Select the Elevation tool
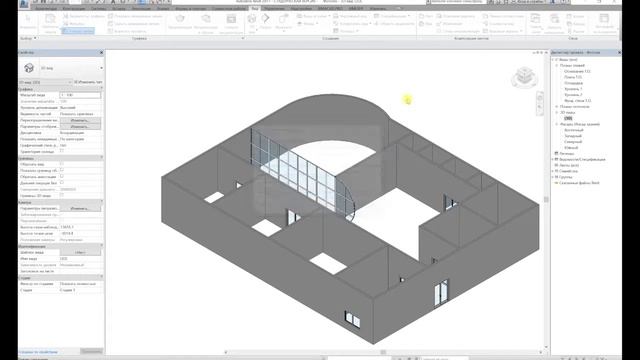Image resolution: width=640 pixels, height=360 pixels. click(x=308, y=24)
